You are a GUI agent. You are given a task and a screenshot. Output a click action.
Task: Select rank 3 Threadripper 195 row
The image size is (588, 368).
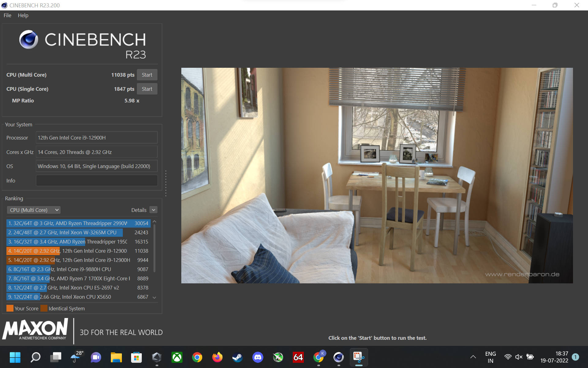pos(78,242)
